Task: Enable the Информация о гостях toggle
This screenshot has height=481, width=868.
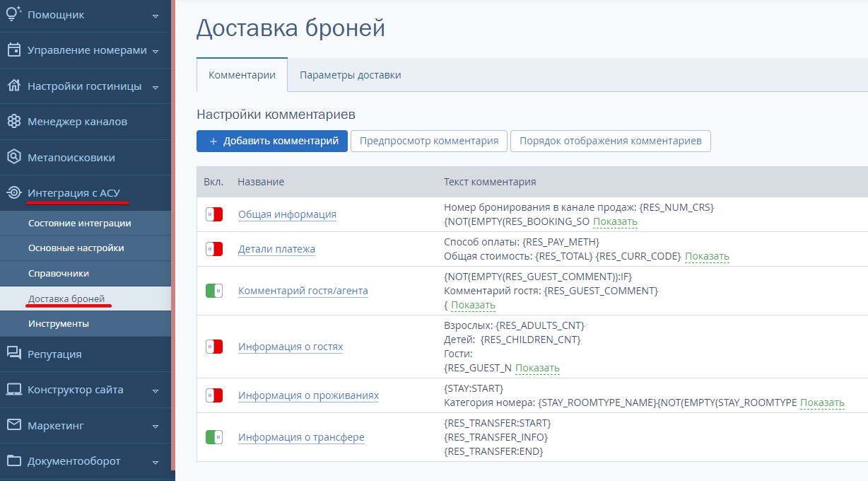Action: [x=214, y=347]
